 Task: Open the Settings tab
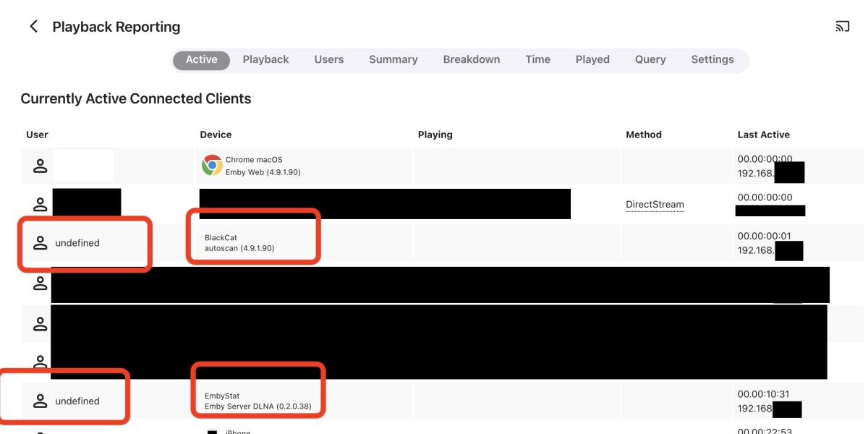712,60
